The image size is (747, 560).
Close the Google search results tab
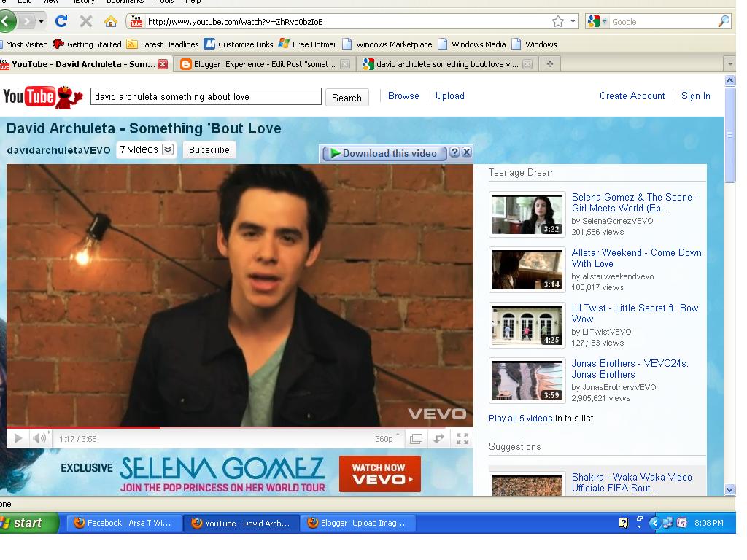pyautogui.click(x=527, y=64)
